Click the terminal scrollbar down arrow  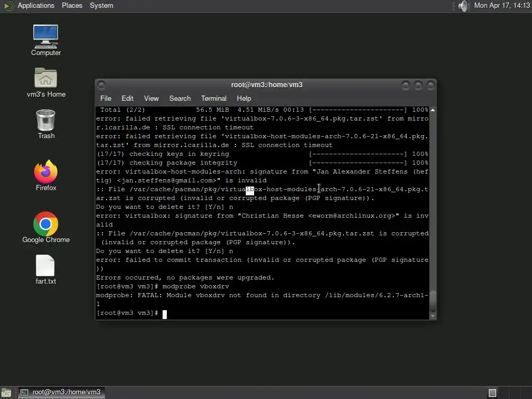[433, 316]
